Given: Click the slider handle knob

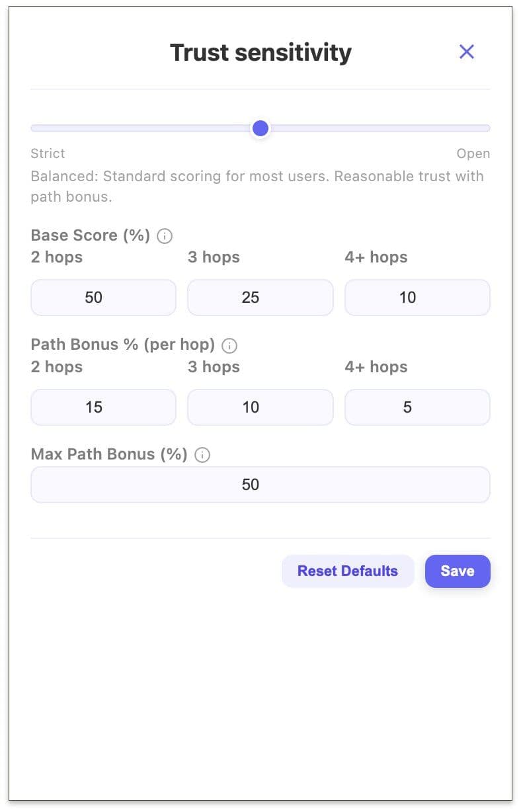Looking at the screenshot, I should [260, 128].
